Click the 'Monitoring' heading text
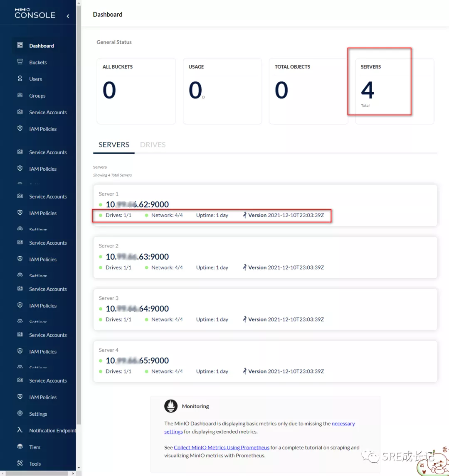 coord(195,406)
